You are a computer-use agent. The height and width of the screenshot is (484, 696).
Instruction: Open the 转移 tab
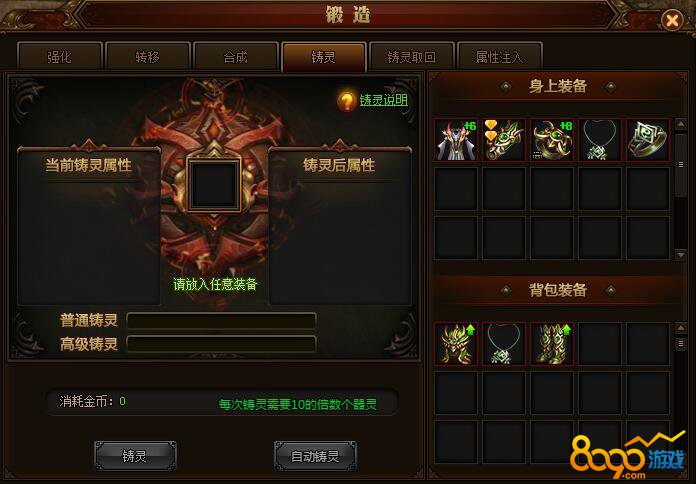pos(147,57)
